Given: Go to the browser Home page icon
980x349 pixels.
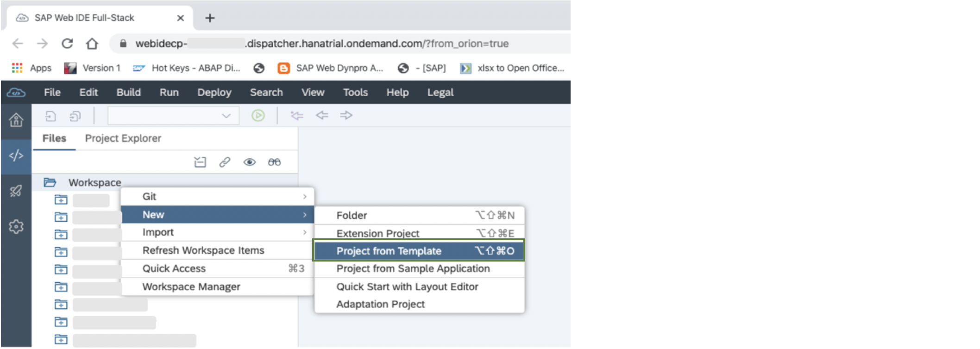Looking at the screenshot, I should [x=92, y=44].
